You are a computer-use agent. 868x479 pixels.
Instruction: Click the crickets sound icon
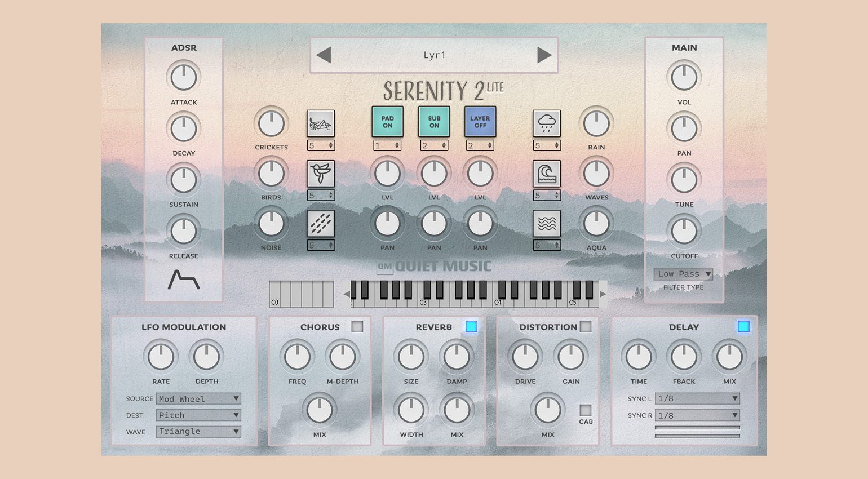(x=321, y=123)
